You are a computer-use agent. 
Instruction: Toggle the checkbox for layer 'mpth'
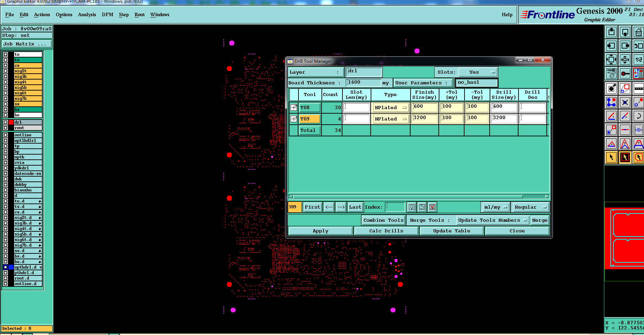[x=6, y=157]
